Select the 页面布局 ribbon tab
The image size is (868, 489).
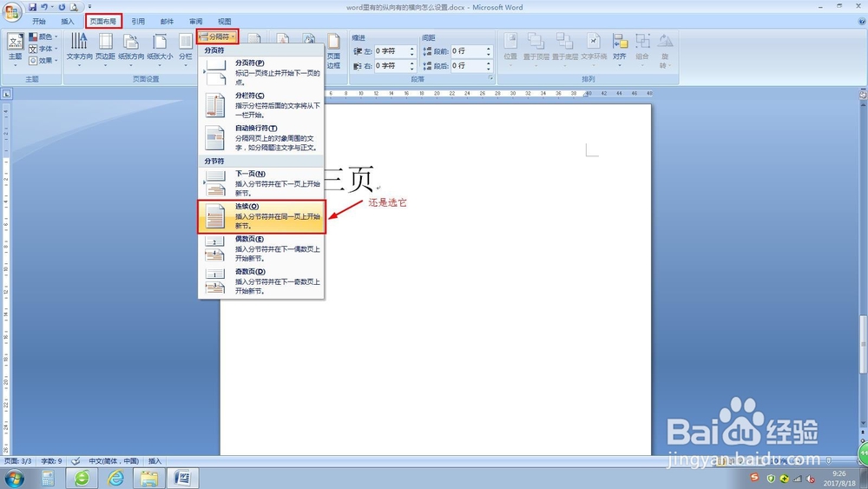tap(103, 22)
